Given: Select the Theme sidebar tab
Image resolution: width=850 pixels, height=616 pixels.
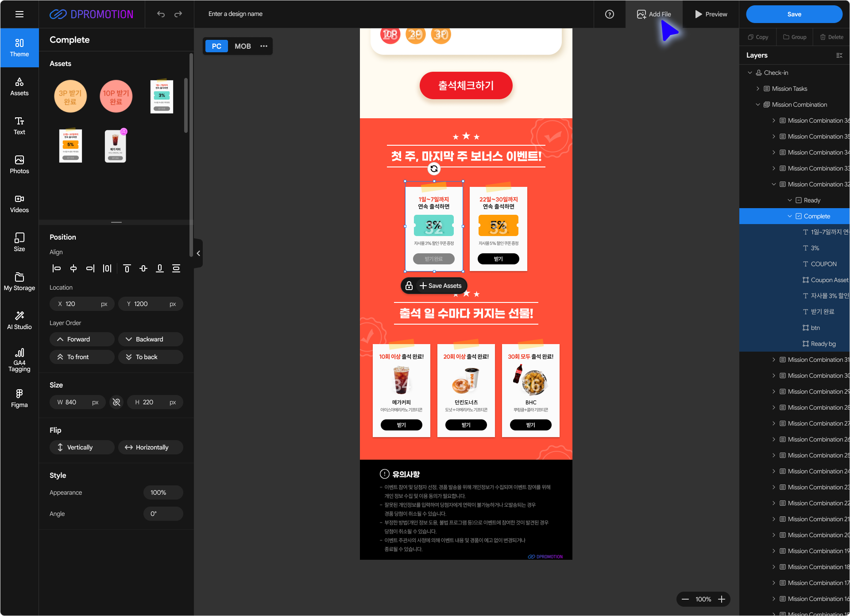Looking at the screenshot, I should 19,48.
